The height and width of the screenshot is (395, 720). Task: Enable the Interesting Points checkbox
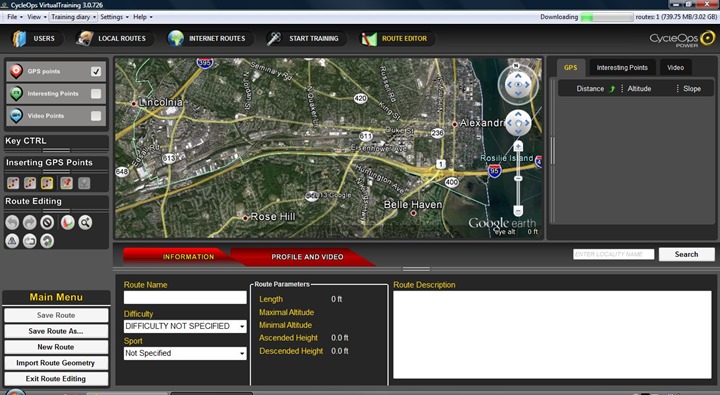pos(96,94)
